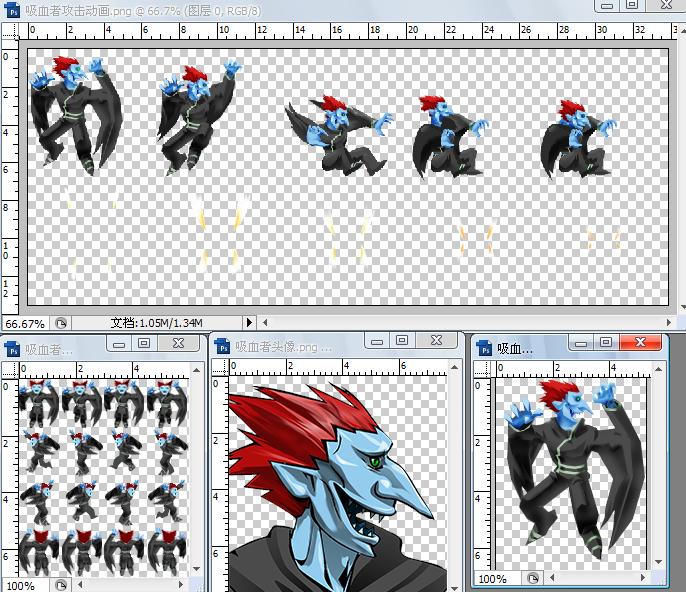Click the red close button of the bottom-right window
The height and width of the screenshot is (592, 686).
[x=640, y=343]
